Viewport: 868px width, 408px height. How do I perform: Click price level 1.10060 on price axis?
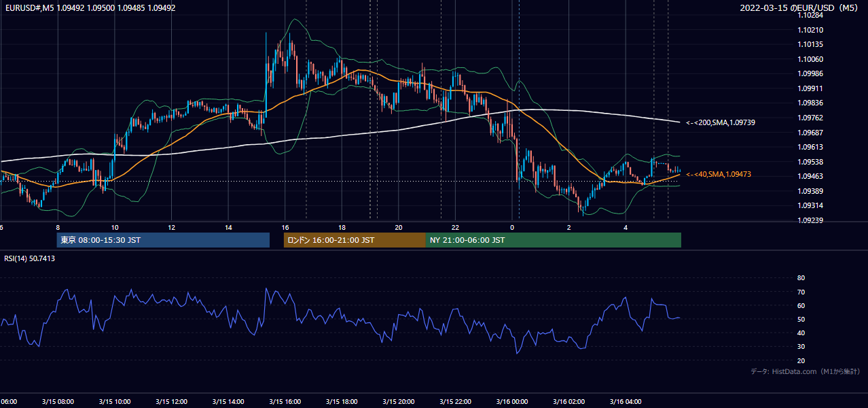(811, 59)
